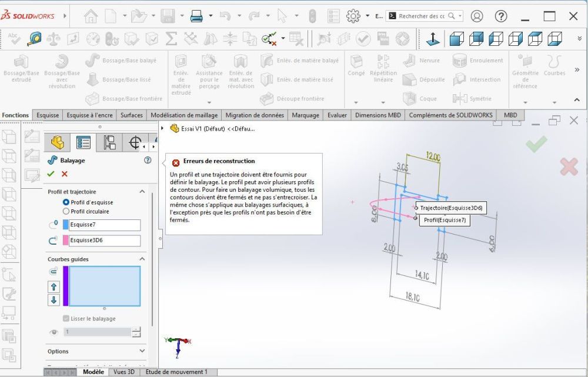
Task: Click the Etude de mouvement 1 tab
Action: tap(176, 372)
